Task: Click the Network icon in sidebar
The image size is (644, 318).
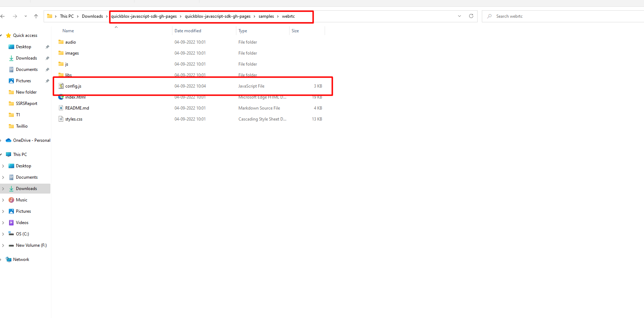Action: [x=9, y=260]
